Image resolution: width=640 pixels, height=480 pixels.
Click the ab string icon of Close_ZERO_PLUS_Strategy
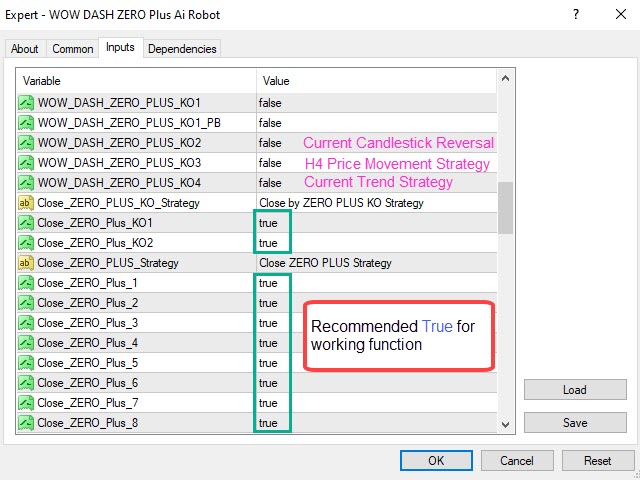tap(26, 263)
